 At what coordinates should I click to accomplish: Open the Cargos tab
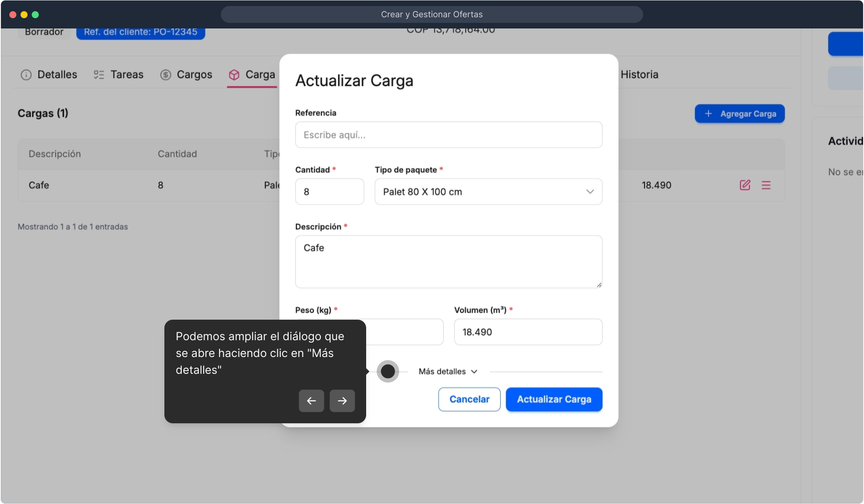186,75
